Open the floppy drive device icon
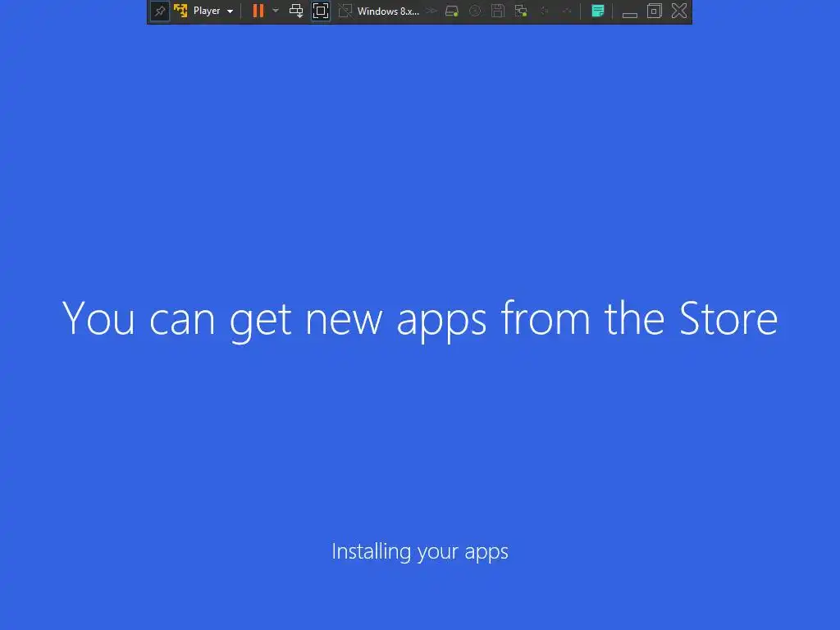The image size is (840, 630). [498, 11]
